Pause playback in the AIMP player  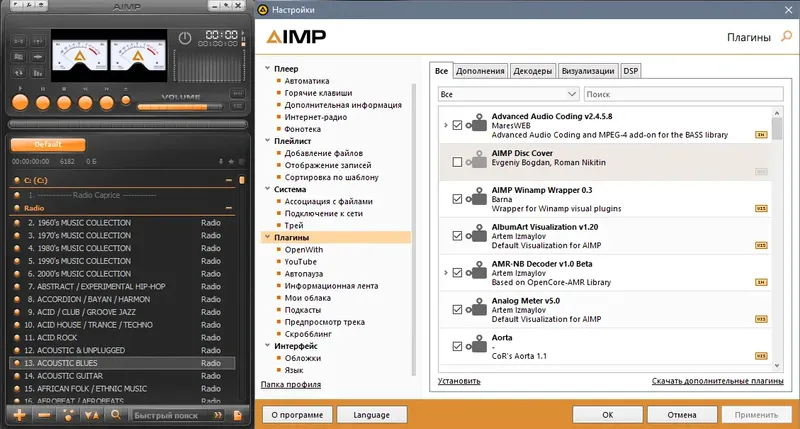[x=43, y=103]
